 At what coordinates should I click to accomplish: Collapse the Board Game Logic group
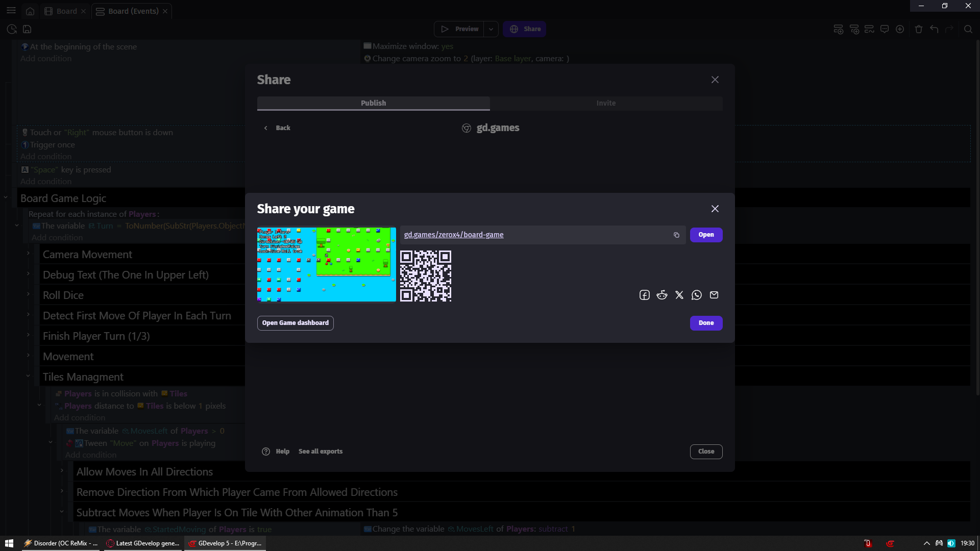[6, 197]
